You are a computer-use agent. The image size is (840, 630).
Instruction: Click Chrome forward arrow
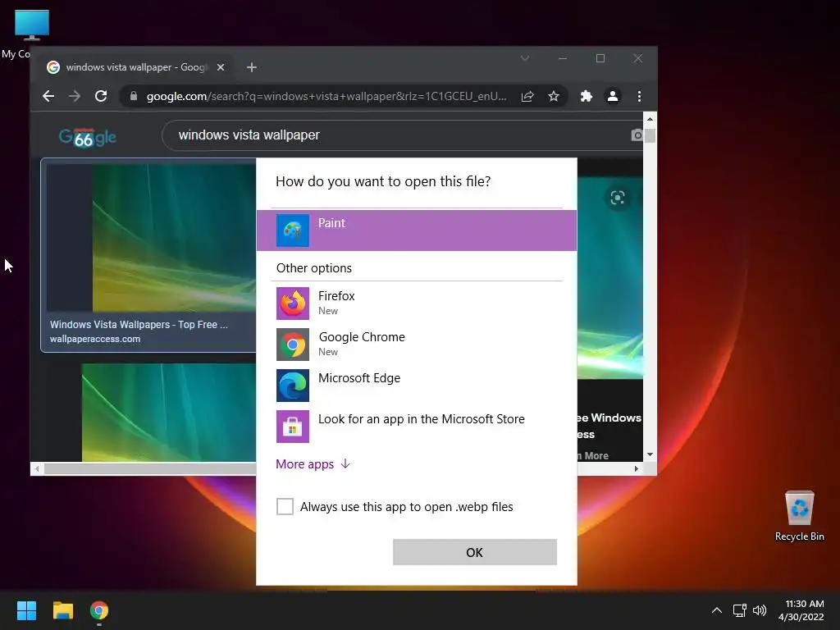coord(75,96)
